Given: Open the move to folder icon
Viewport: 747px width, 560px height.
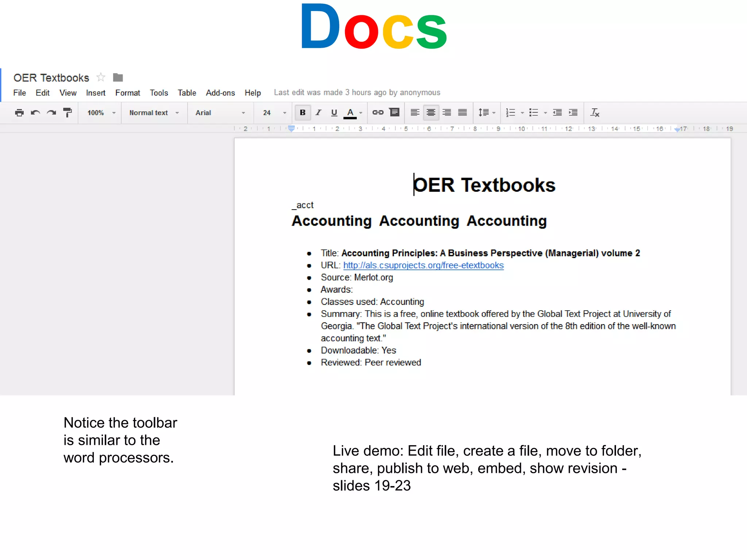Looking at the screenshot, I should click(x=118, y=77).
